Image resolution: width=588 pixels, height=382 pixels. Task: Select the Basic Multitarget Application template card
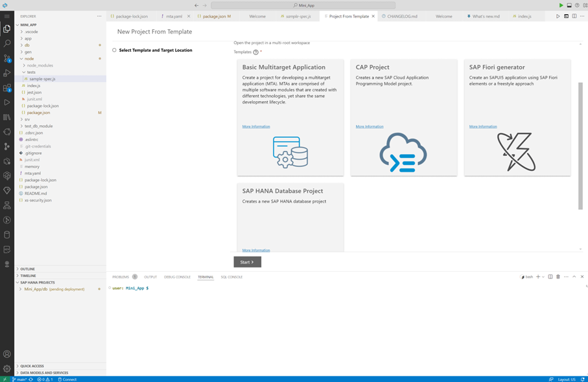290,118
